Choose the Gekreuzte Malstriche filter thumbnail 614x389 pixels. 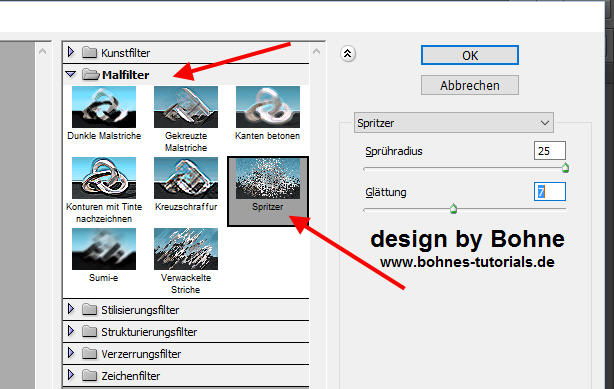tap(186, 107)
